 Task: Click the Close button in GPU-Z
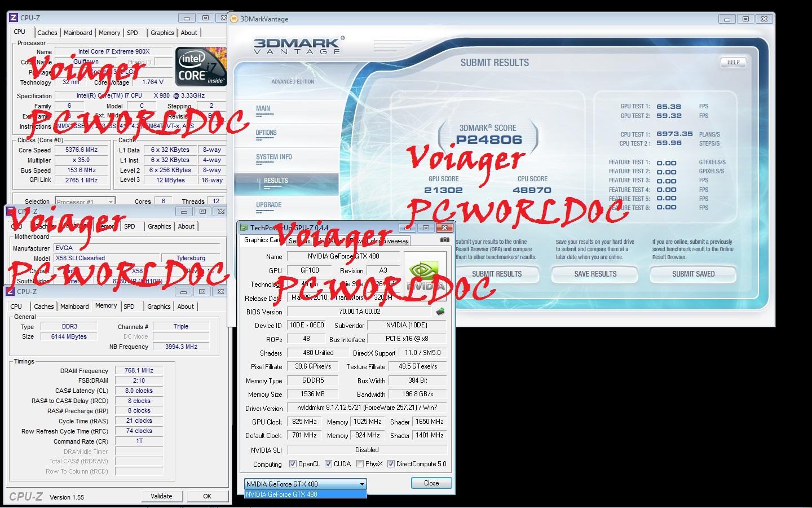coord(431,483)
